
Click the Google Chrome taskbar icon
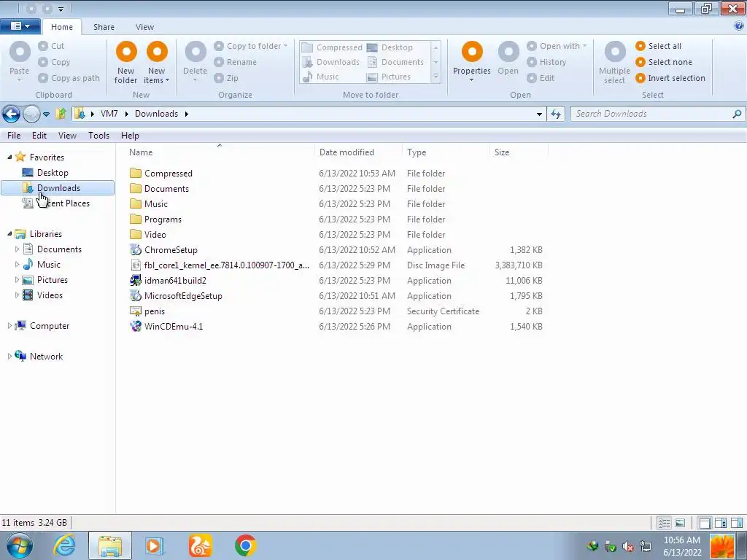pyautogui.click(x=246, y=545)
